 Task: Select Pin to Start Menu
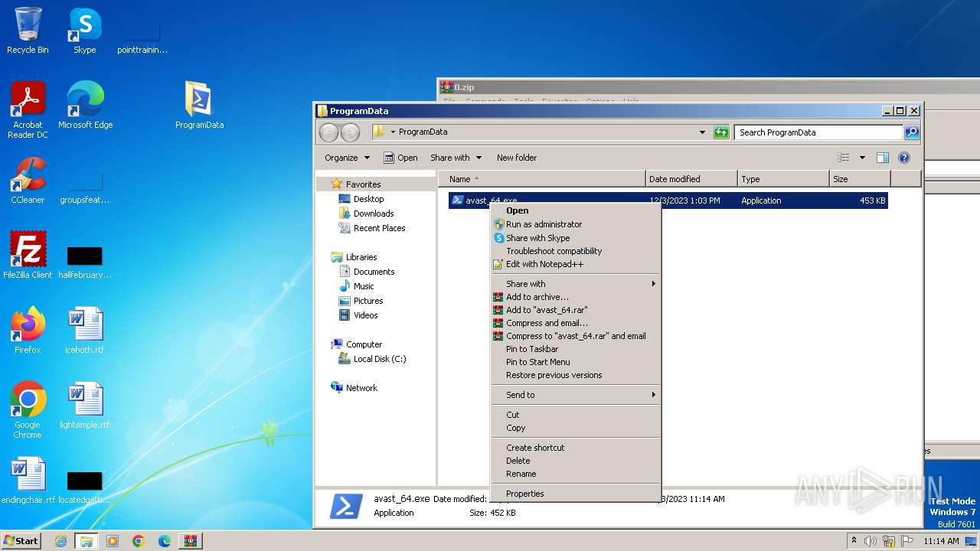click(576, 362)
